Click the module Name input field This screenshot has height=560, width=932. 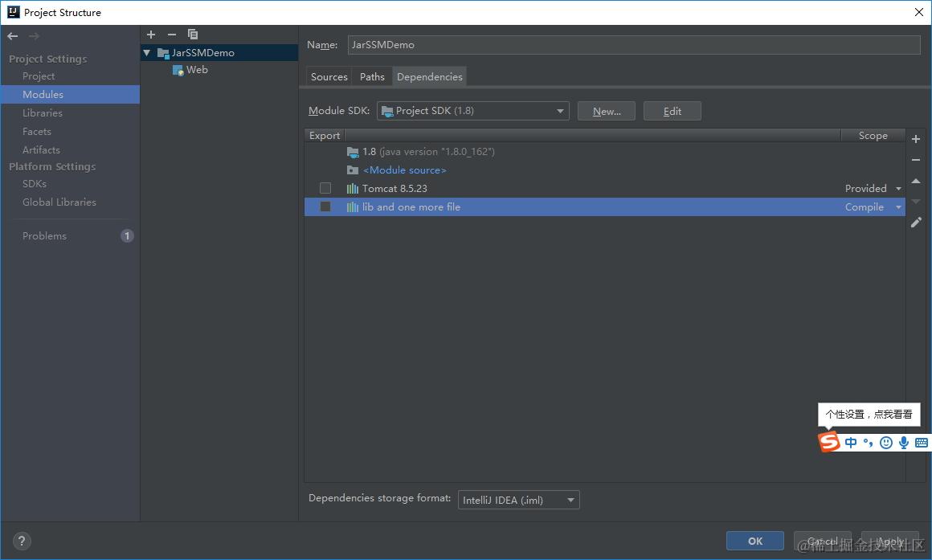point(634,44)
